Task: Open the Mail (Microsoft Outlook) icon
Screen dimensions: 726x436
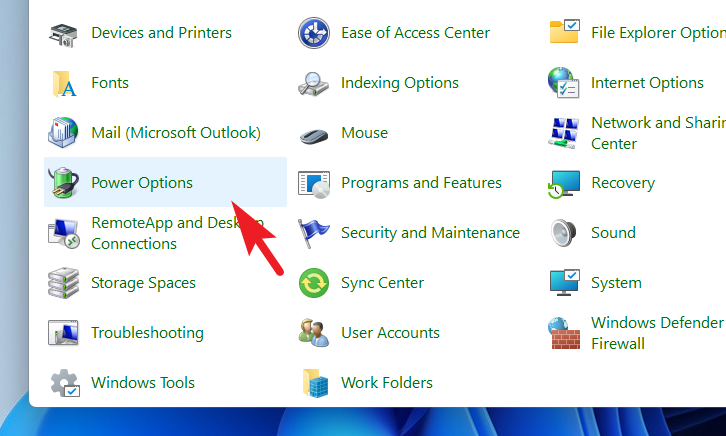Action: (63, 133)
